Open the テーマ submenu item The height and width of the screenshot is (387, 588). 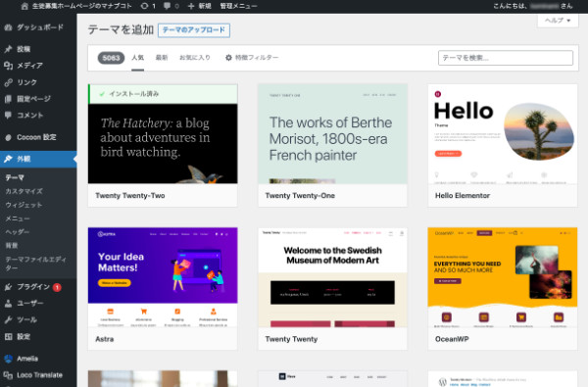pyautogui.click(x=15, y=177)
